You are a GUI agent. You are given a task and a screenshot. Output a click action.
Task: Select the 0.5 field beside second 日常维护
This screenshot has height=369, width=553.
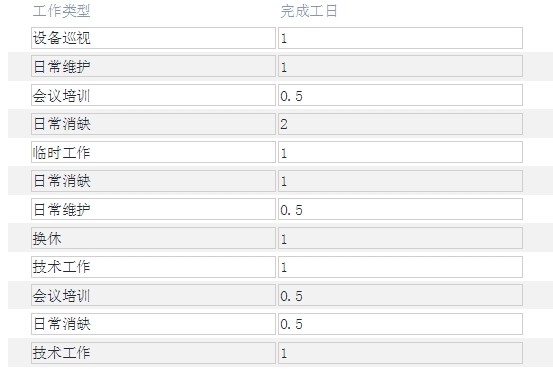click(400, 210)
